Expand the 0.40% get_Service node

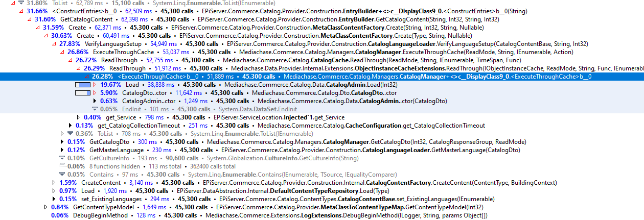[x=79, y=117]
